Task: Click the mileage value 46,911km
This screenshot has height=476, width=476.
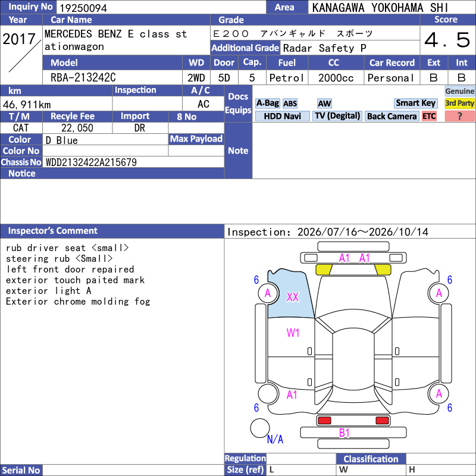Action: tap(27, 105)
